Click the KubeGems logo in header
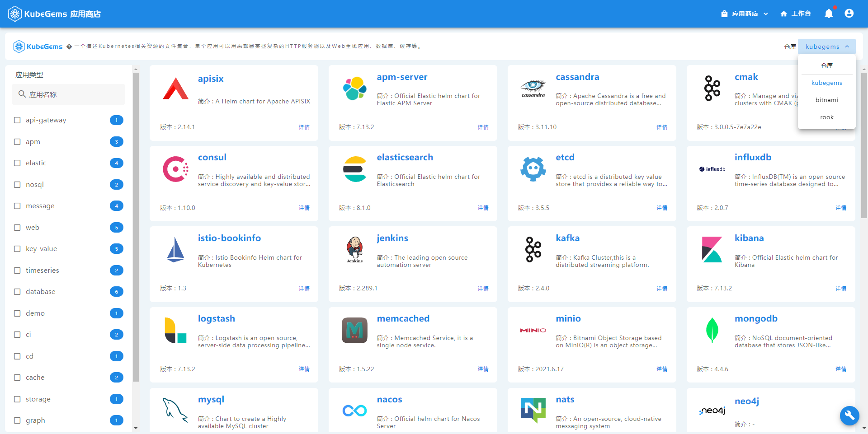868x434 pixels. pos(54,14)
